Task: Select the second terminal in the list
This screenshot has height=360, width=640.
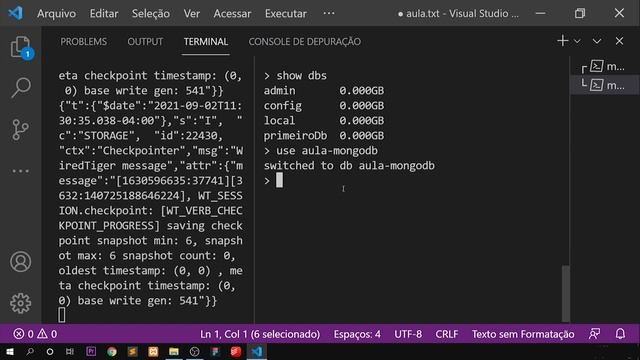Action: click(x=604, y=85)
